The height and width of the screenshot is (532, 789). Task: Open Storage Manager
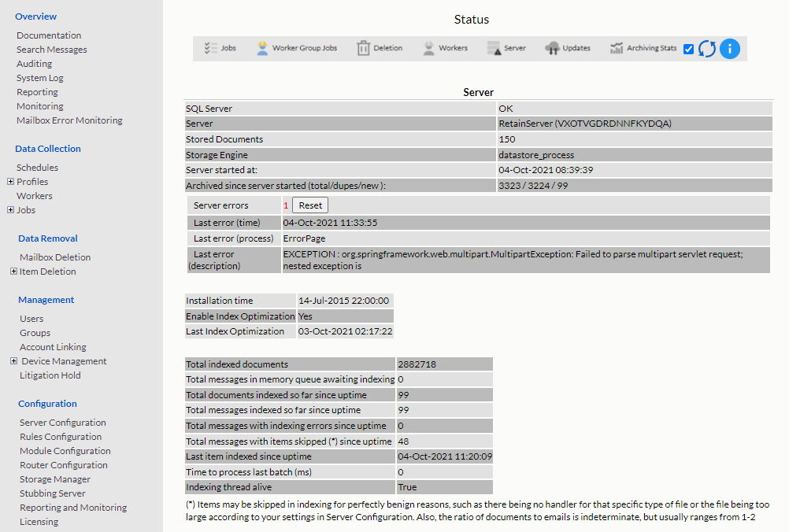pos(55,479)
